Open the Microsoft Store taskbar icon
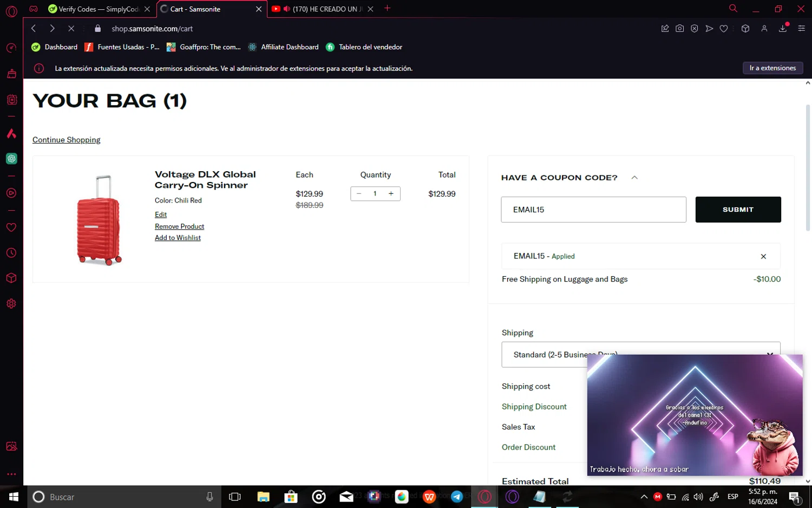The image size is (812, 508). click(291, 497)
